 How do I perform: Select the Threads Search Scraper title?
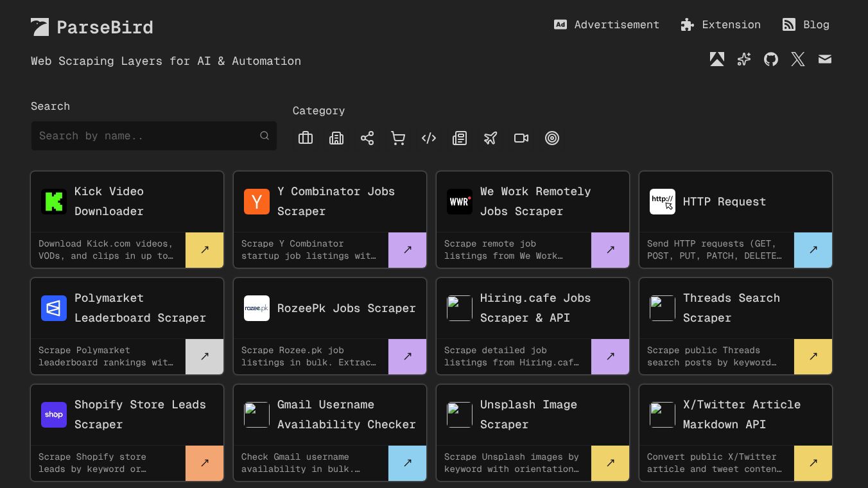click(731, 308)
